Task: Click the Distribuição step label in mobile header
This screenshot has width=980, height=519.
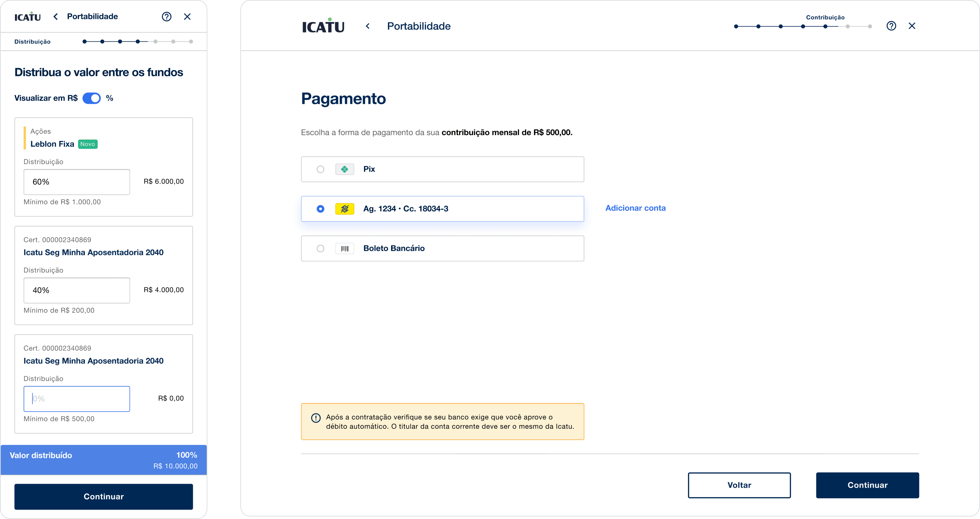Action: click(x=32, y=41)
